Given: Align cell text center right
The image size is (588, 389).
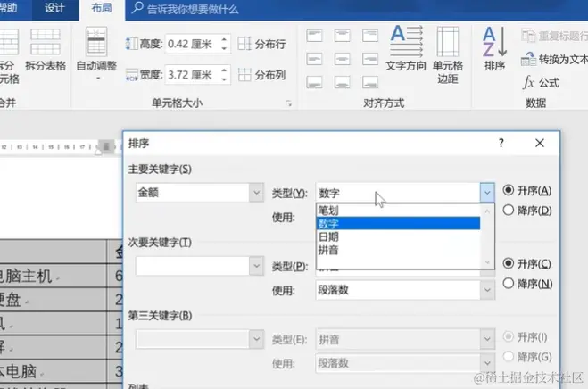Looking at the screenshot, I should tap(370, 59).
